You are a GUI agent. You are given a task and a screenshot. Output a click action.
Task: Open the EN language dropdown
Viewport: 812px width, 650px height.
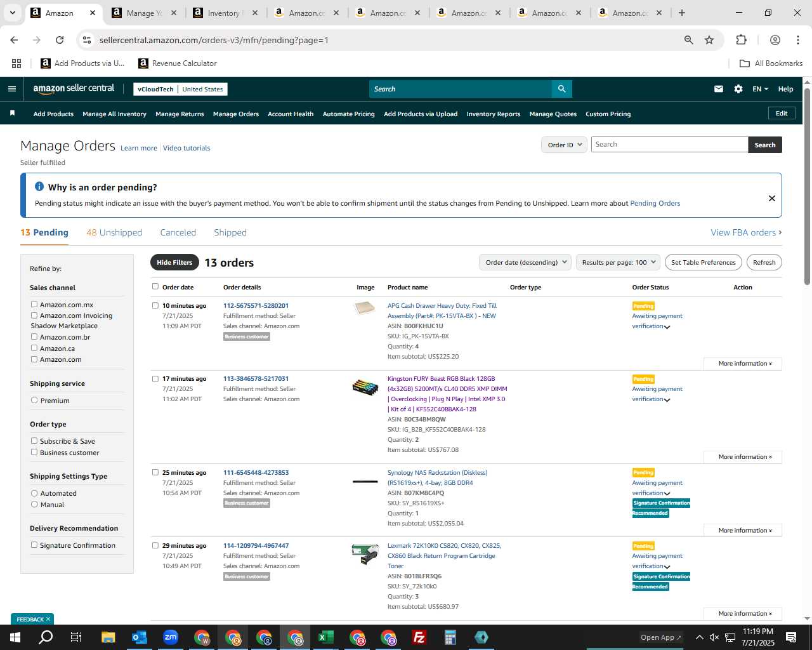click(x=760, y=89)
